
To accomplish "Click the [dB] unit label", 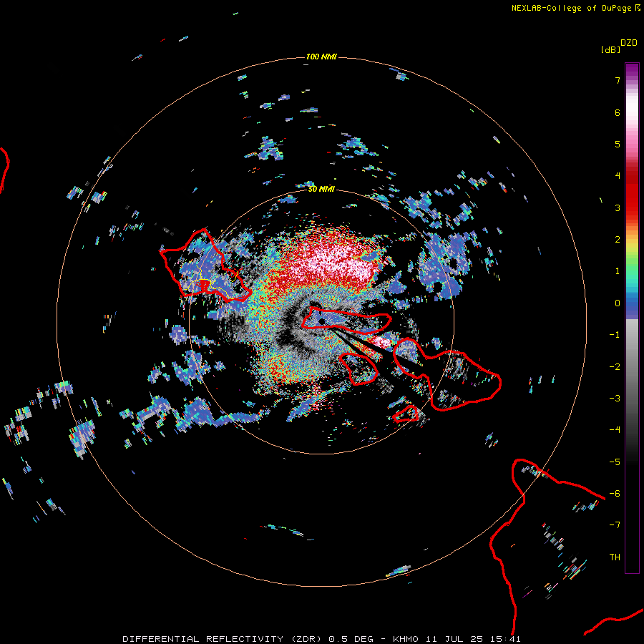I will click(x=611, y=49).
